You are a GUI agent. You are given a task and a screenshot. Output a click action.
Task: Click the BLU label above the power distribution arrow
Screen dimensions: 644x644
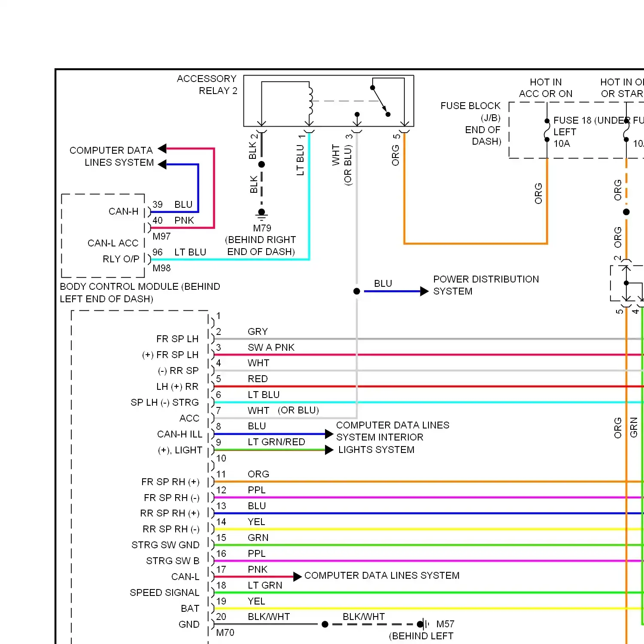click(x=383, y=283)
